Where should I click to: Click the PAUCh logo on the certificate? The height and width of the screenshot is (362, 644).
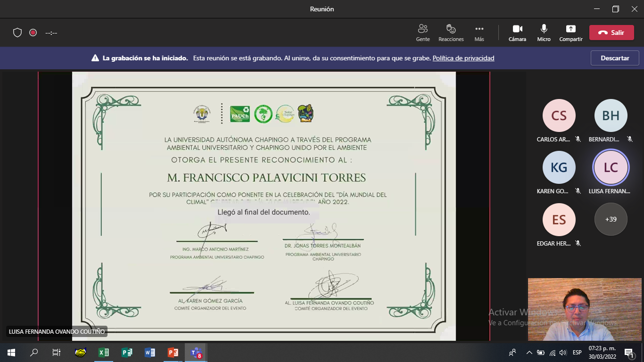click(x=240, y=114)
